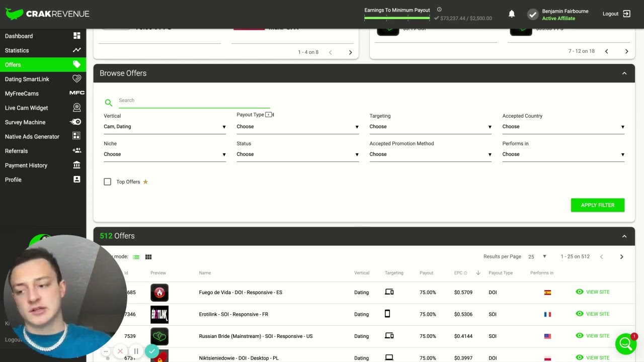Click the Fuego de Vida preview thumbnail
Screen dimensions: 644x362
tap(159, 293)
